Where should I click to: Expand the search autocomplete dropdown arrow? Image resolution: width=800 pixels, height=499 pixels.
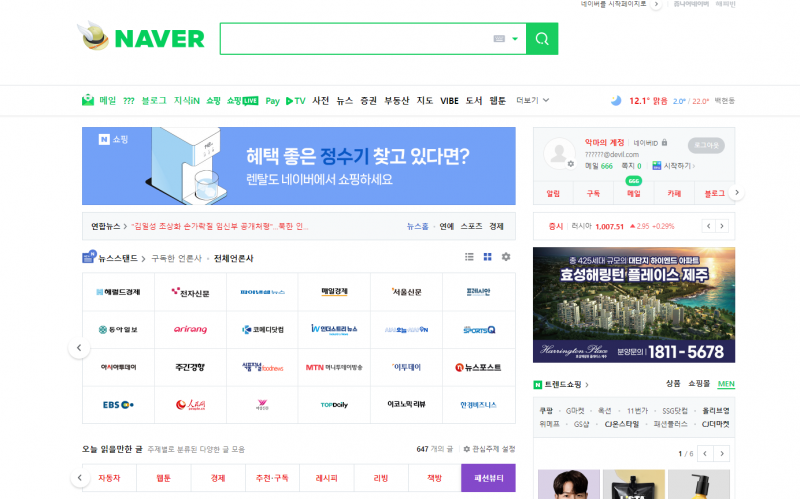pos(515,39)
